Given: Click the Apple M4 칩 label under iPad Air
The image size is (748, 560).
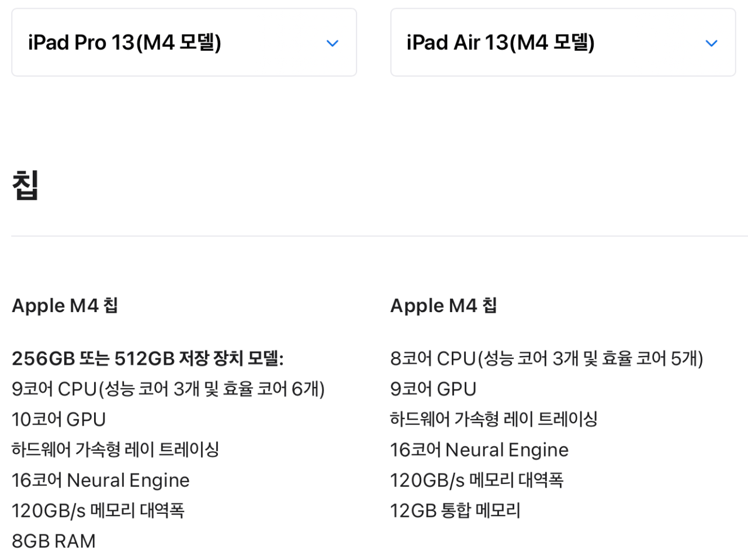Looking at the screenshot, I should click(x=443, y=305).
